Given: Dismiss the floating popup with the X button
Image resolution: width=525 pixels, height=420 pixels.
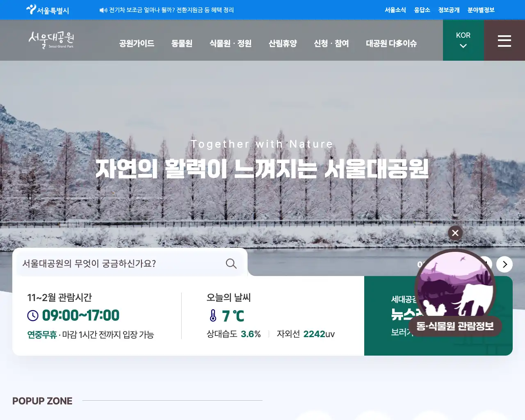Looking at the screenshot, I should (x=455, y=233).
